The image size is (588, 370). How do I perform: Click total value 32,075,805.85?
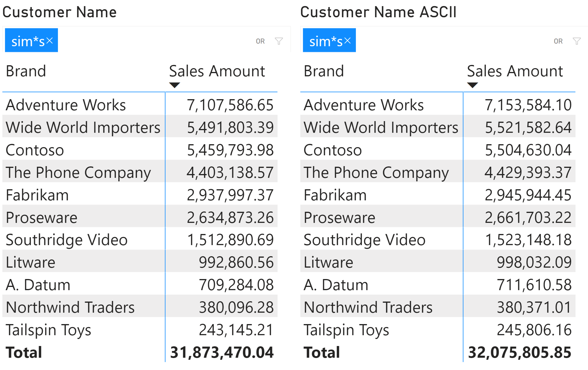pos(520,352)
